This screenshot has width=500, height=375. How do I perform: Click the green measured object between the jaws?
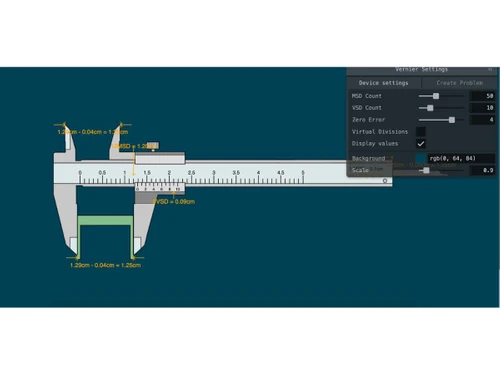[105, 220]
